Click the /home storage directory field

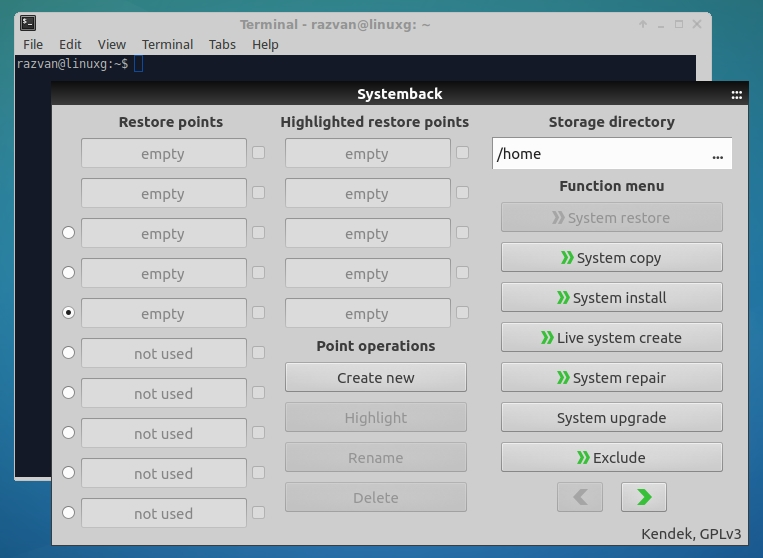coord(612,153)
